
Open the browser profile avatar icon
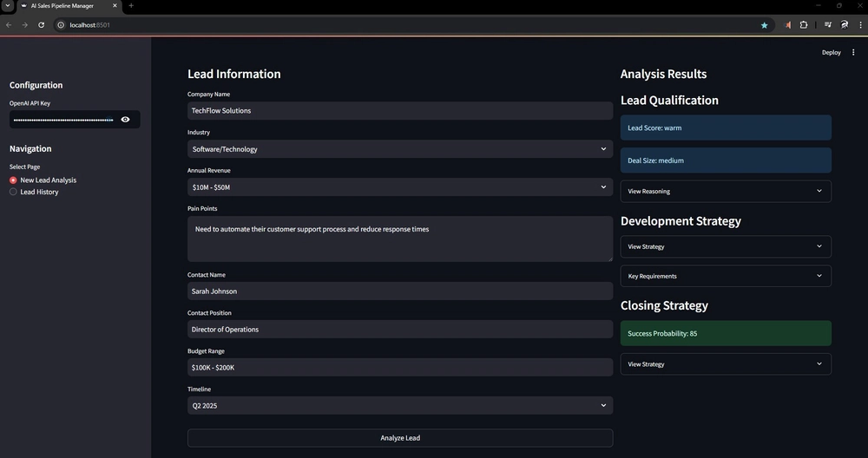click(x=845, y=25)
